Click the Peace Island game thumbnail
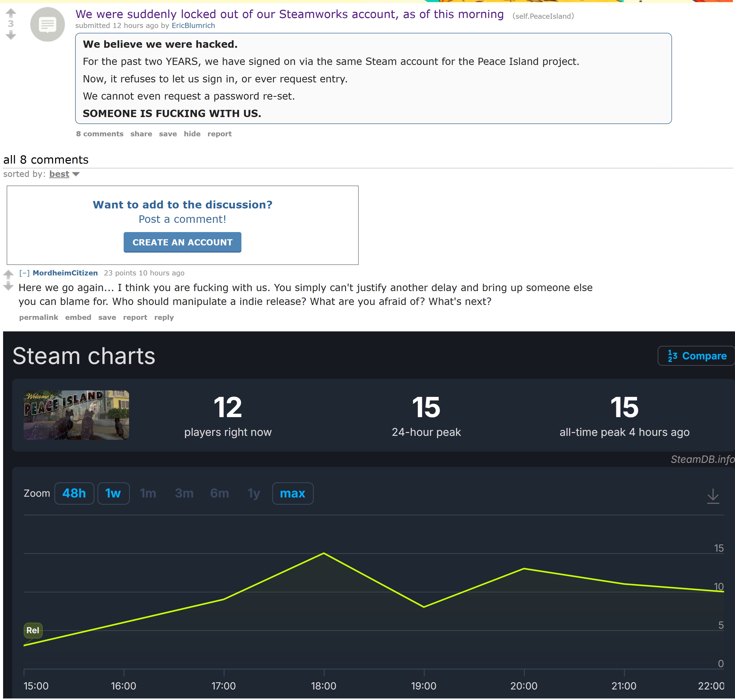 [76, 415]
